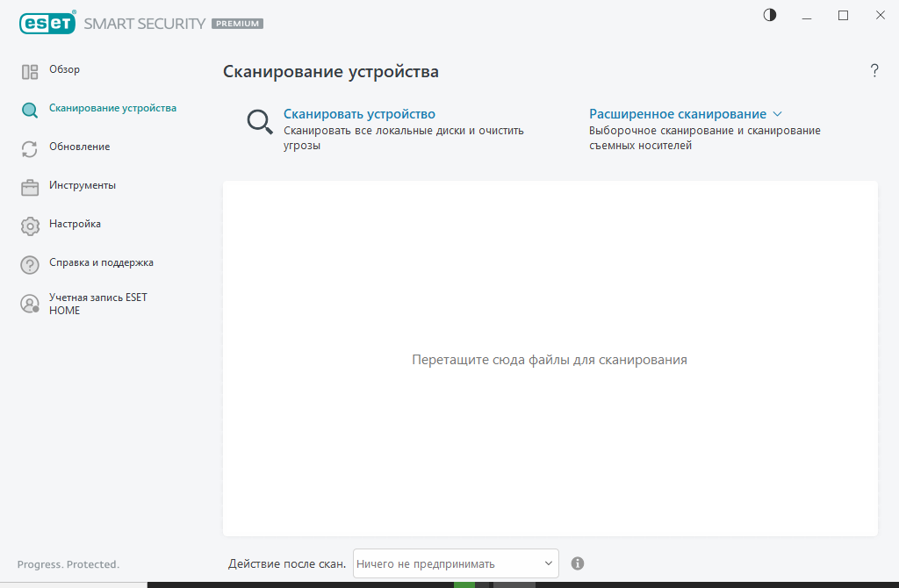Start Сканировать устройство link
Image resolution: width=899 pixels, height=588 pixels.
pos(359,114)
